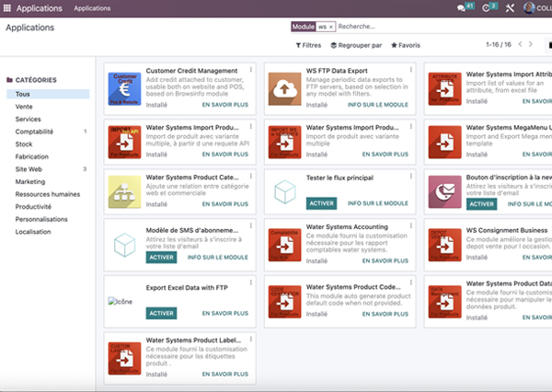Select the Comptabilité category
The image size is (552, 392).
(x=48, y=132)
